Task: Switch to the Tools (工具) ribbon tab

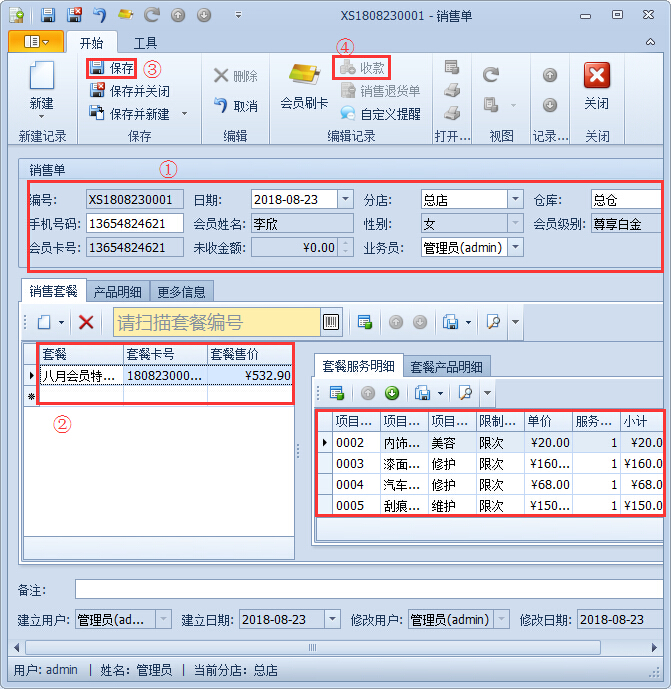Action: (146, 43)
